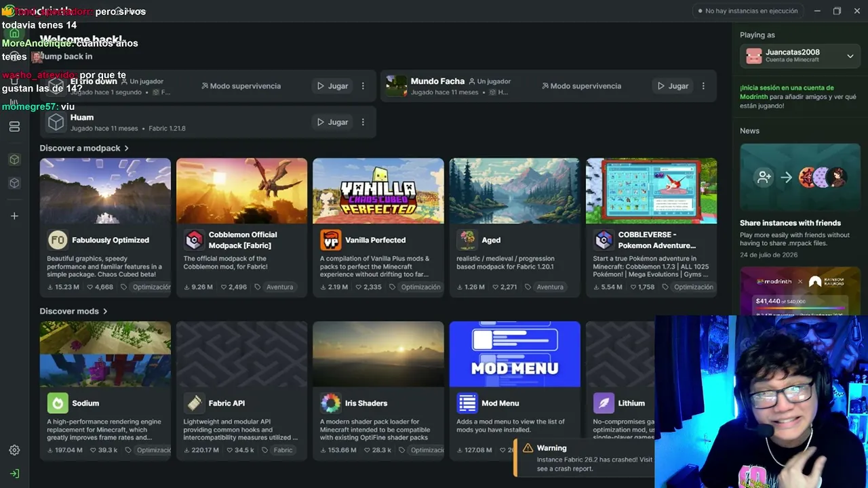Open the Warning crash notification message
The image size is (868, 488).
pyautogui.click(x=595, y=464)
